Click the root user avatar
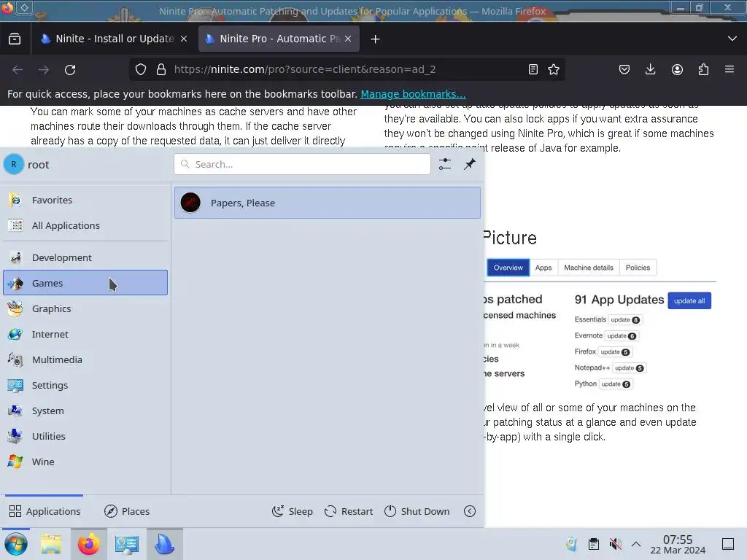Viewport: 747px width, 560px height. [x=14, y=164]
